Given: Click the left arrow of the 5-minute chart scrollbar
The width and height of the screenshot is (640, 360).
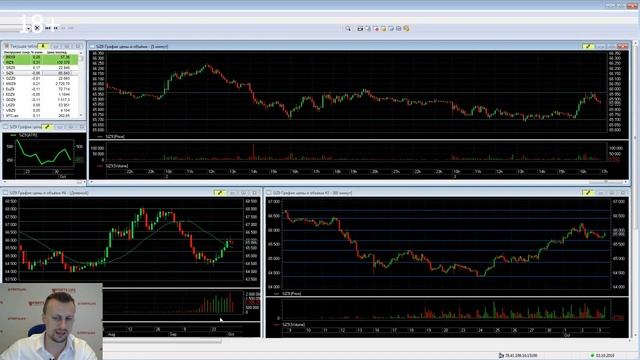Looking at the screenshot, I should [x=92, y=182].
